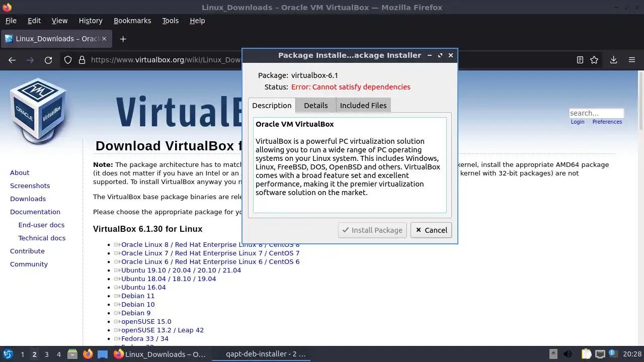Select the Description tab

pos(272,105)
